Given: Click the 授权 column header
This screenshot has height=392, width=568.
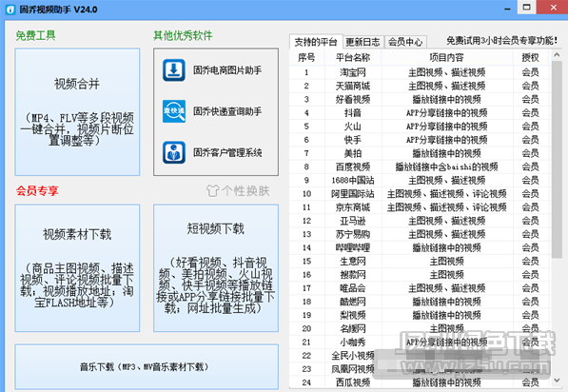Looking at the screenshot, I should click(x=530, y=57).
